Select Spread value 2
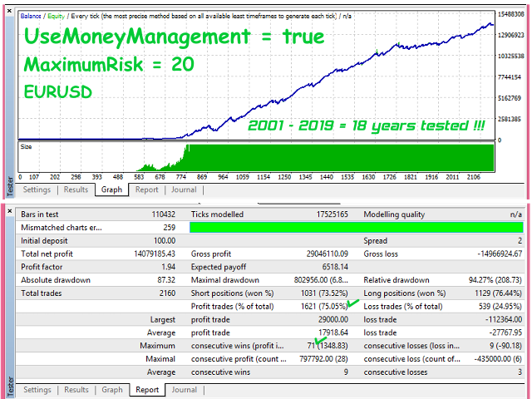 (520, 241)
